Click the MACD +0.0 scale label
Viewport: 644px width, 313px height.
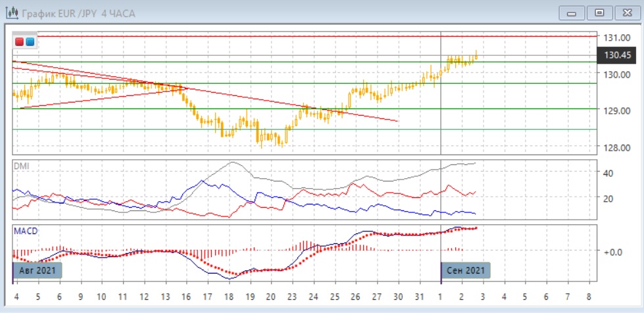(x=613, y=251)
